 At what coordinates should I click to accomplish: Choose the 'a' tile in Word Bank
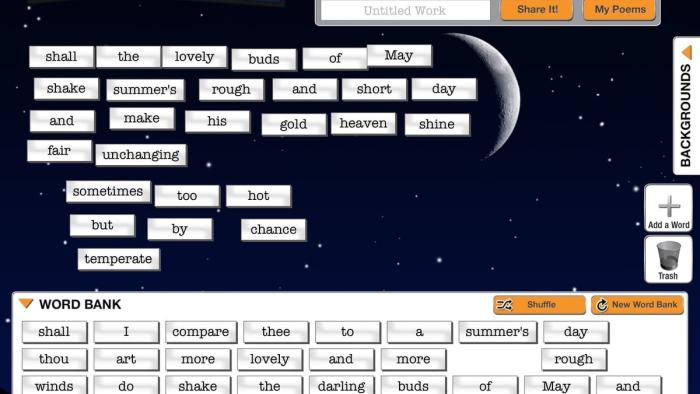point(420,332)
